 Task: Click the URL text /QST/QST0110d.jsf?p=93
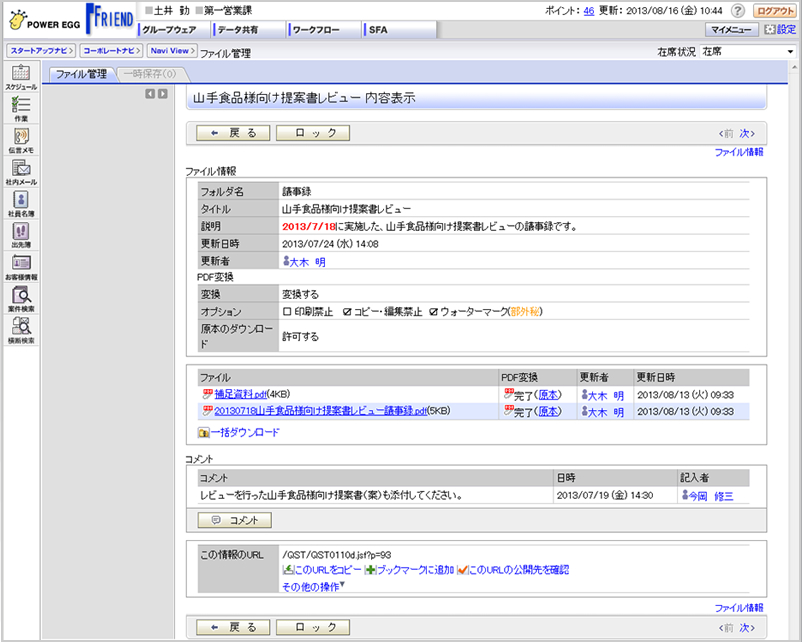click(337, 555)
